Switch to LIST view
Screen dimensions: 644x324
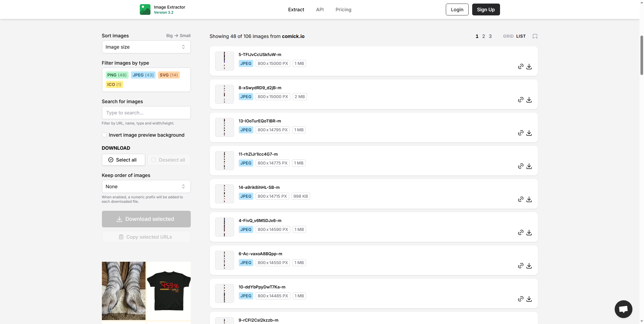pyautogui.click(x=521, y=36)
